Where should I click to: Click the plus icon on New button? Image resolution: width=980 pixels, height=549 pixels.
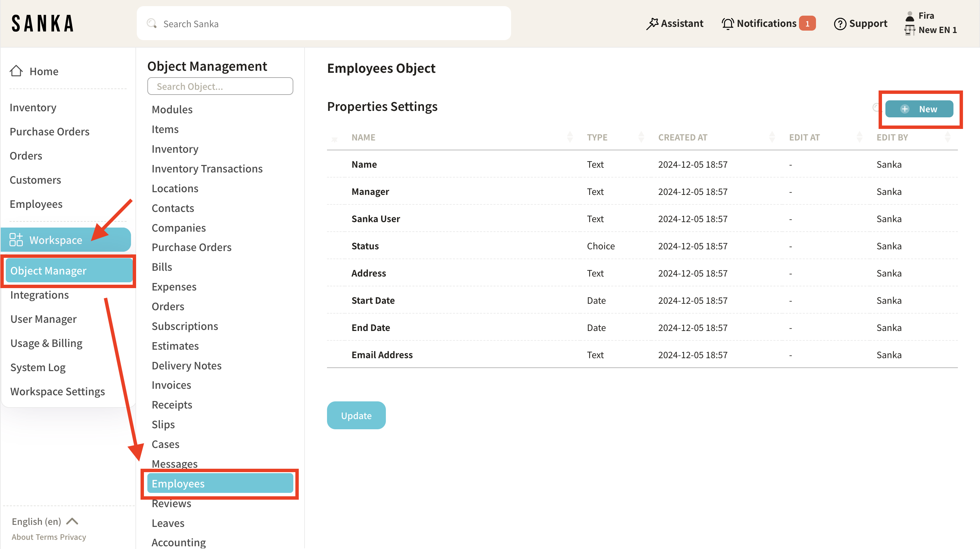click(x=905, y=109)
